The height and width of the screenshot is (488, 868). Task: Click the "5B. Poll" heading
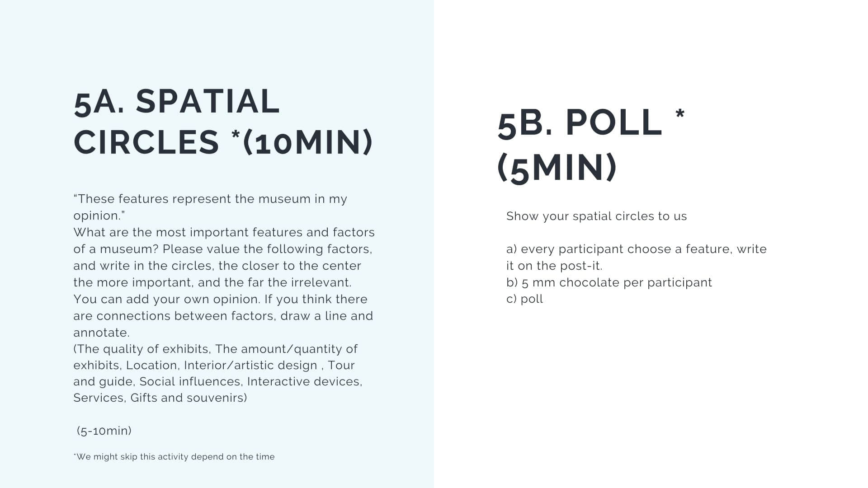(x=579, y=123)
